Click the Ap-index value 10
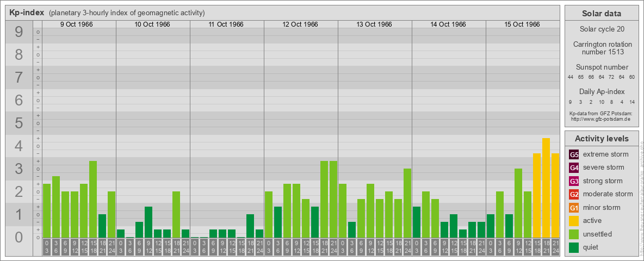The width and height of the screenshot is (644, 261). 601,102
